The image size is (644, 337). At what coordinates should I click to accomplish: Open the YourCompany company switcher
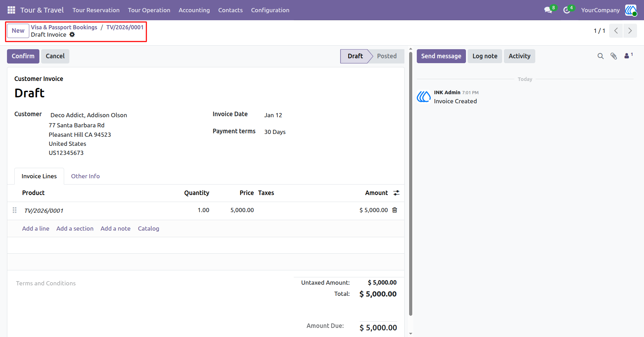(600, 10)
